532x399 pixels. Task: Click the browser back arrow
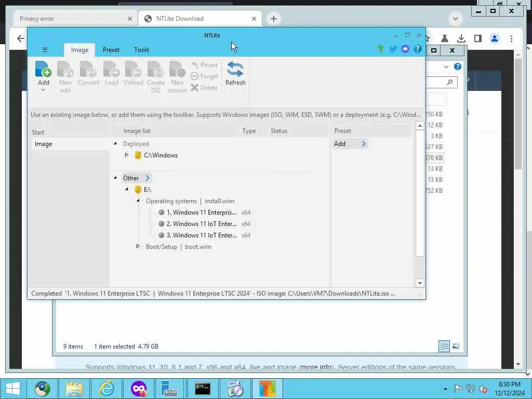pyautogui.click(x=21, y=38)
